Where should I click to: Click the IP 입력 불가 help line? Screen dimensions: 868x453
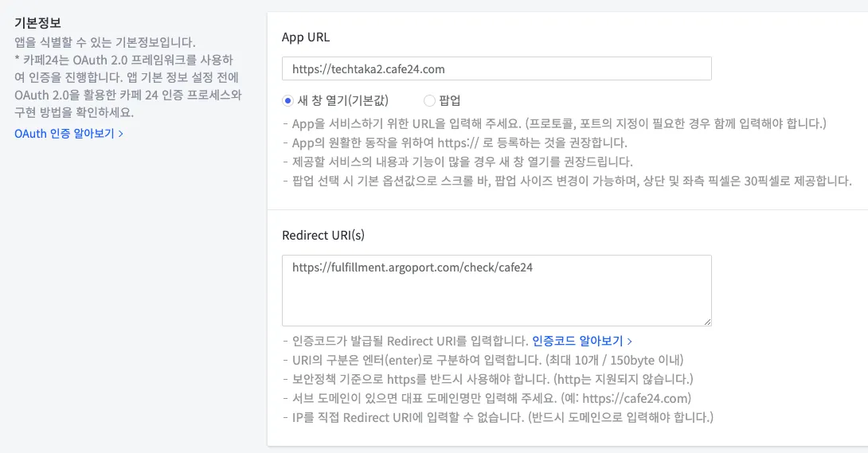[498, 417]
